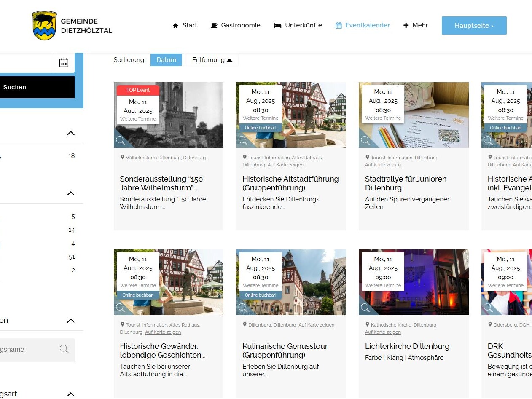Click magnifier icon on Stadtrallye für Junioren image
This screenshot has width=532, height=399.
(x=365, y=141)
